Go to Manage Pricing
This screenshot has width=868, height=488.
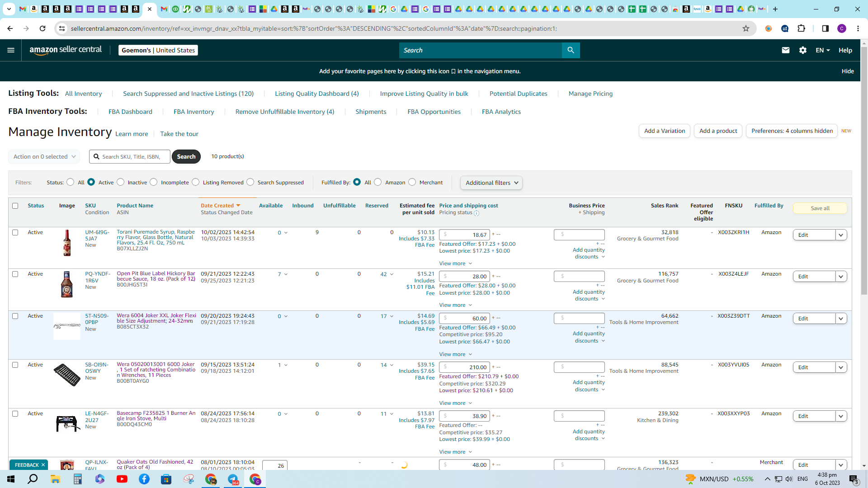click(590, 94)
